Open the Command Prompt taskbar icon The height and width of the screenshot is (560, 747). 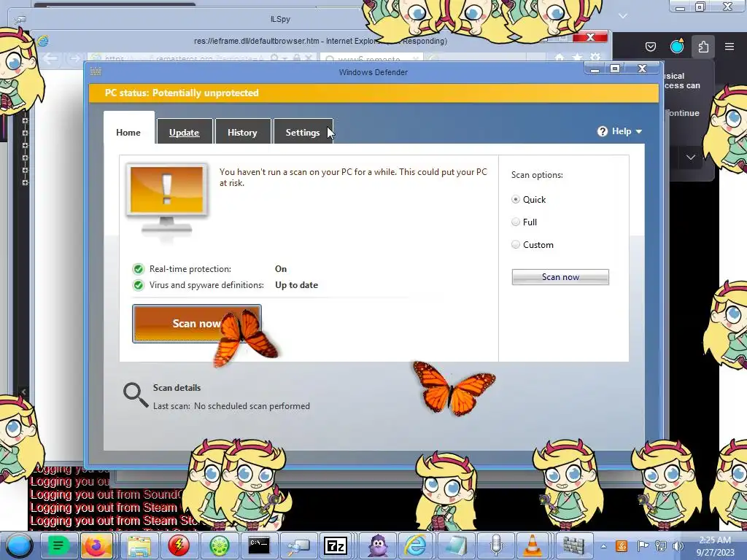tap(259, 545)
